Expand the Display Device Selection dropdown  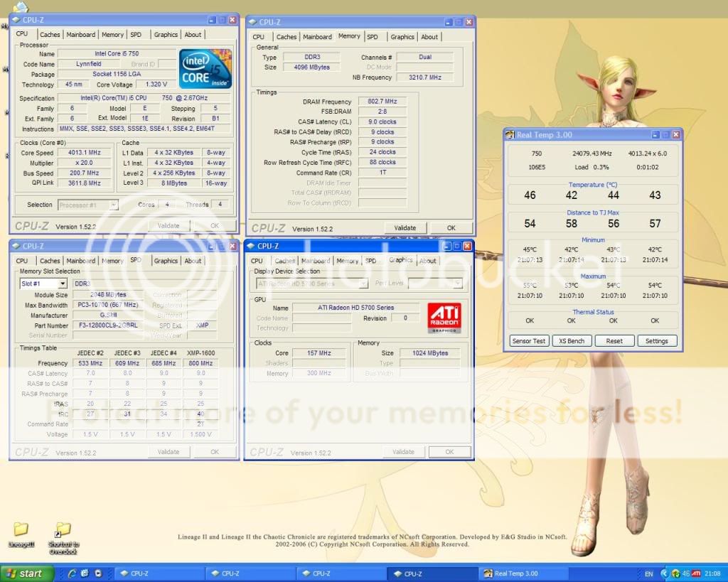tap(363, 284)
